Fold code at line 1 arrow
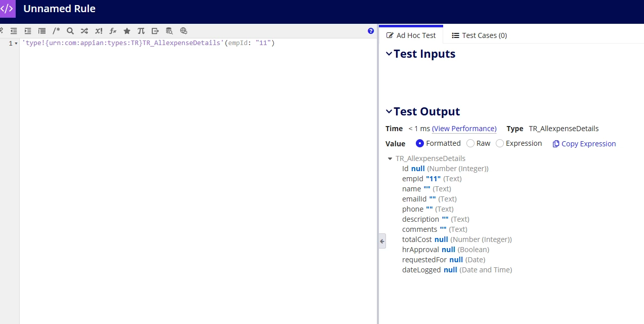The height and width of the screenshot is (324, 644). click(x=16, y=44)
